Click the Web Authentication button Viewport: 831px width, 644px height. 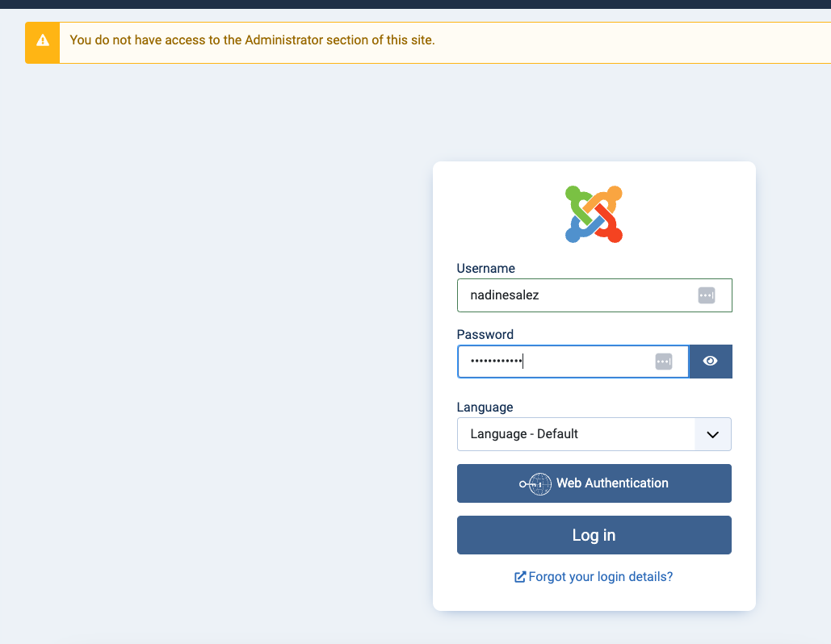click(594, 483)
